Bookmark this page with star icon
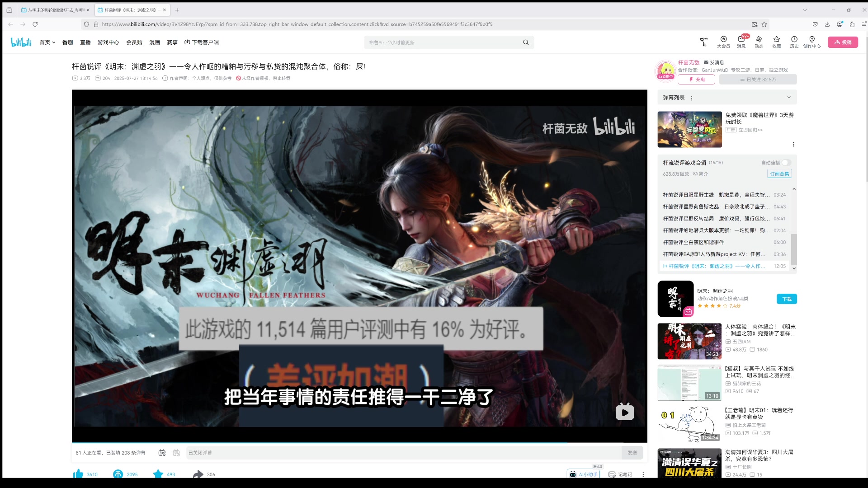Viewport: 868px width, 488px height. pyautogui.click(x=764, y=24)
